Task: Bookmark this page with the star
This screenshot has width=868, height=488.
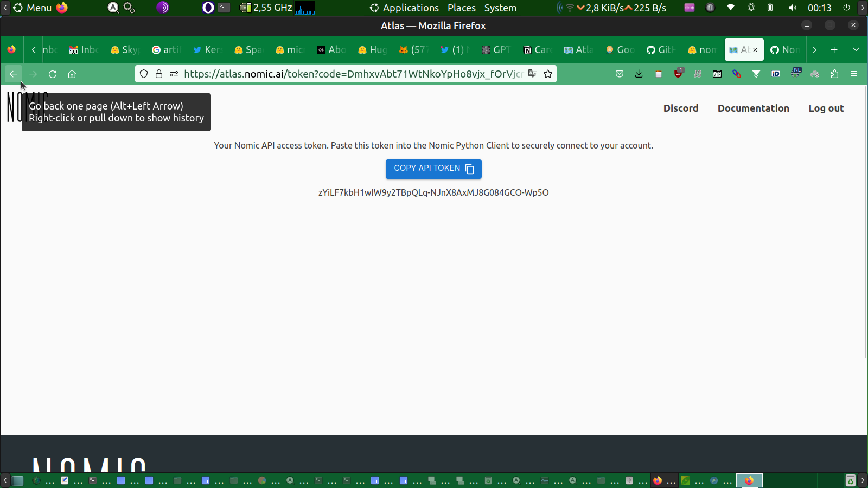Action: click(548, 74)
